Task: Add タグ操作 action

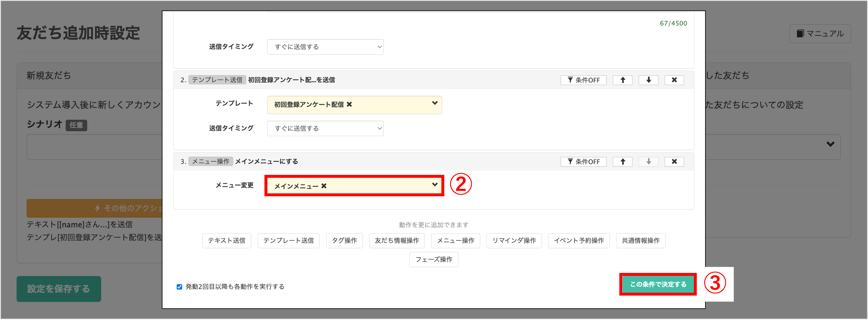Action: (x=344, y=241)
